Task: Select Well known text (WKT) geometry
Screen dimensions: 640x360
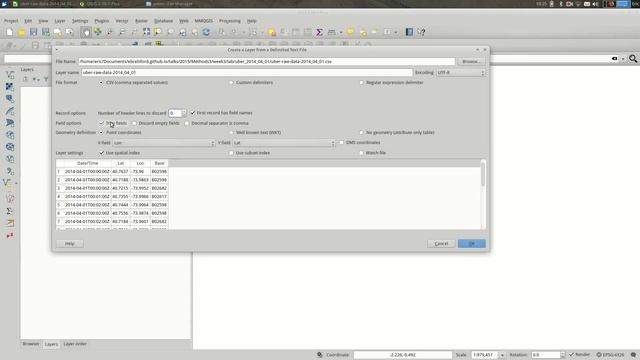Action: [x=255, y=133]
